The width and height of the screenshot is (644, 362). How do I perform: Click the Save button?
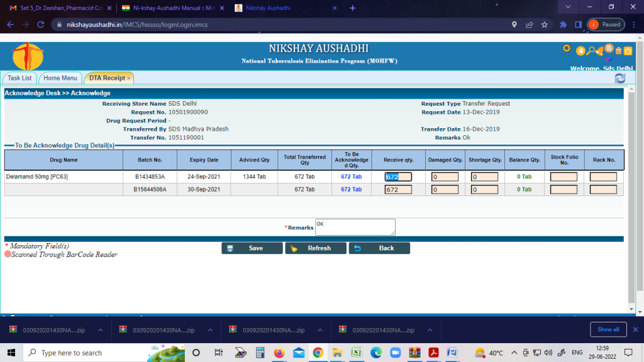tap(252, 248)
